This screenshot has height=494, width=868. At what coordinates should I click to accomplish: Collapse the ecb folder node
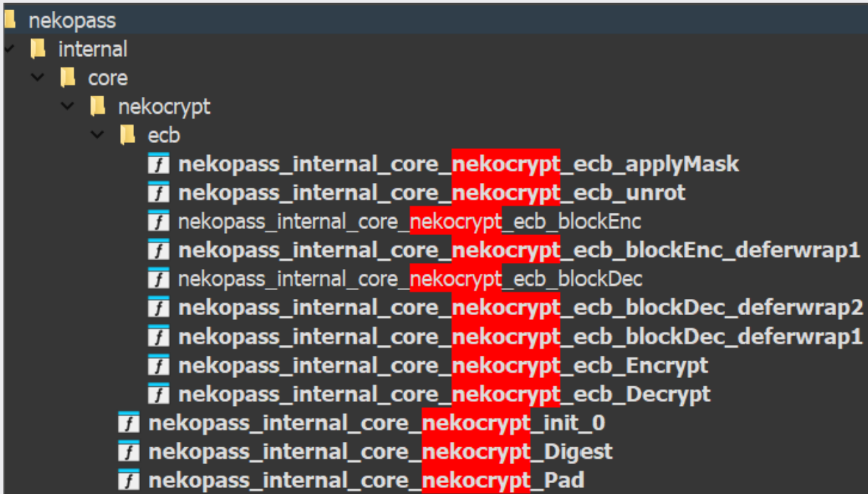coord(98,136)
